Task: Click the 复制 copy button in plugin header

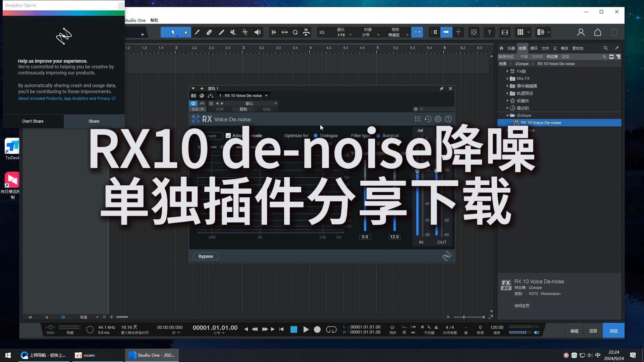Action: 243,109
